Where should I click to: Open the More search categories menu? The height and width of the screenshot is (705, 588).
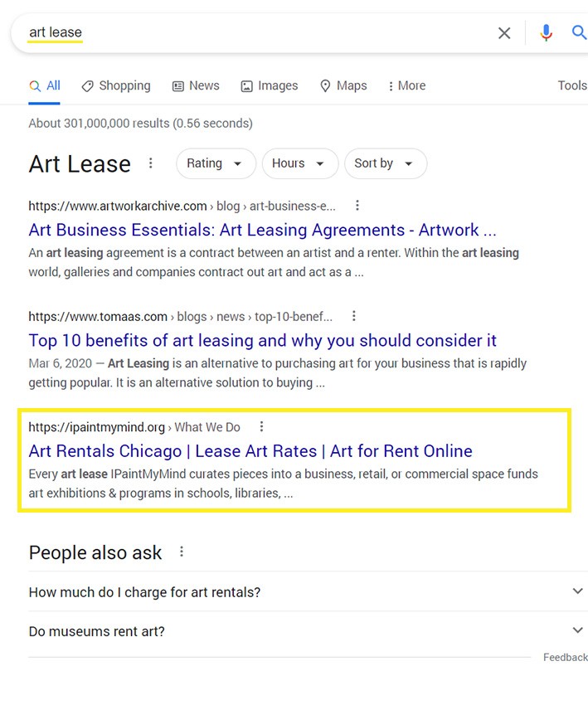coord(406,85)
